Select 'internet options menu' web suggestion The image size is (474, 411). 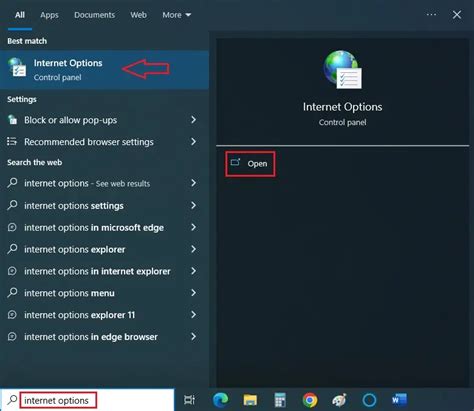pyautogui.click(x=104, y=293)
